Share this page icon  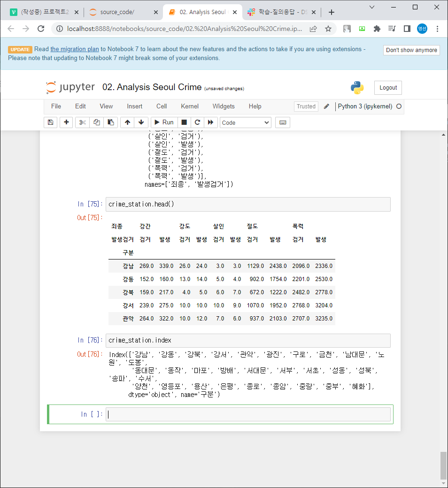[x=313, y=29]
